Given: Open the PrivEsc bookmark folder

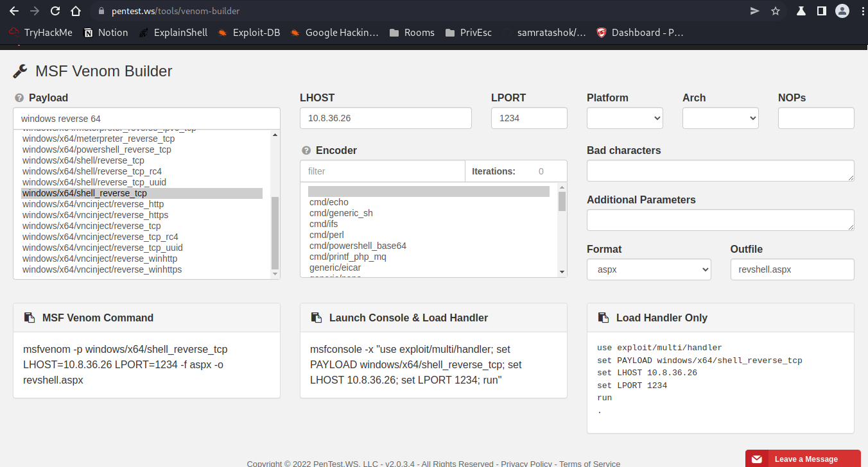Looking at the screenshot, I should pyautogui.click(x=469, y=32).
